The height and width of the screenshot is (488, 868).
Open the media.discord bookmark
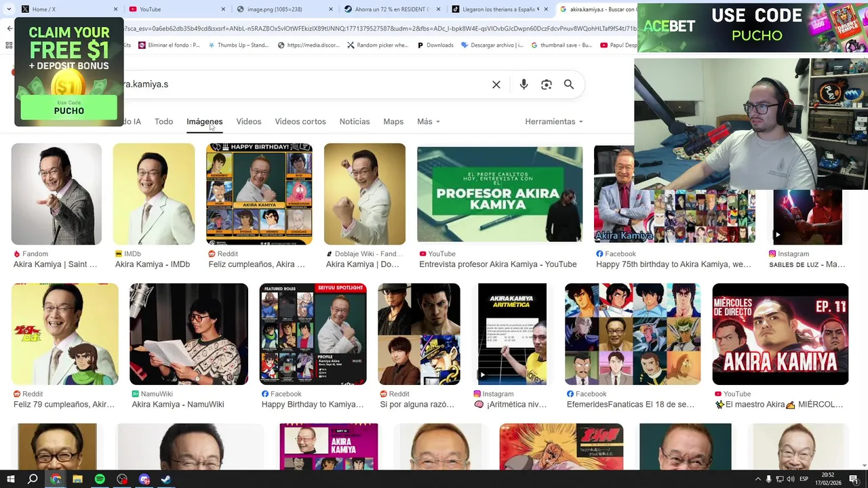pos(309,45)
